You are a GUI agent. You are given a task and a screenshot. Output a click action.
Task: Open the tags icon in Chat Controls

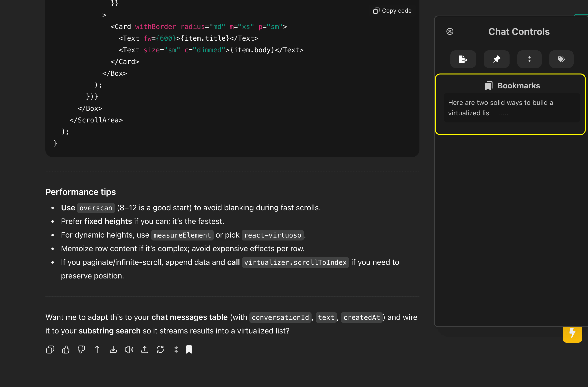[561, 59]
